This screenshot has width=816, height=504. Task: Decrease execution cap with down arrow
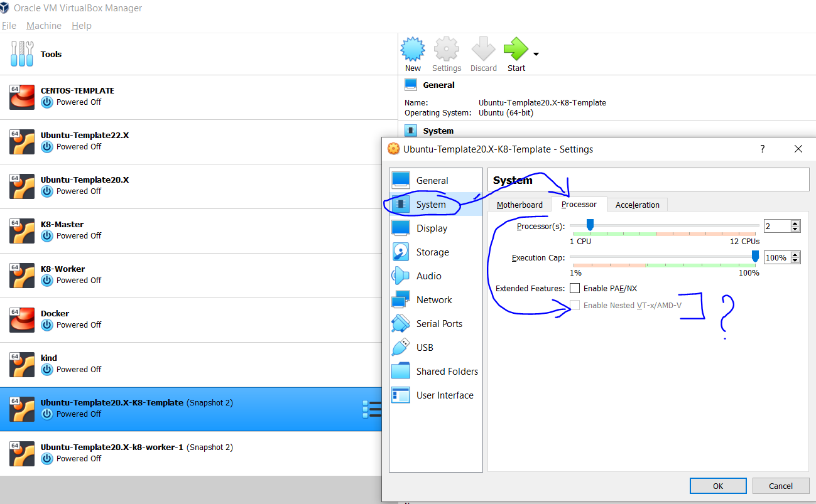(795, 260)
